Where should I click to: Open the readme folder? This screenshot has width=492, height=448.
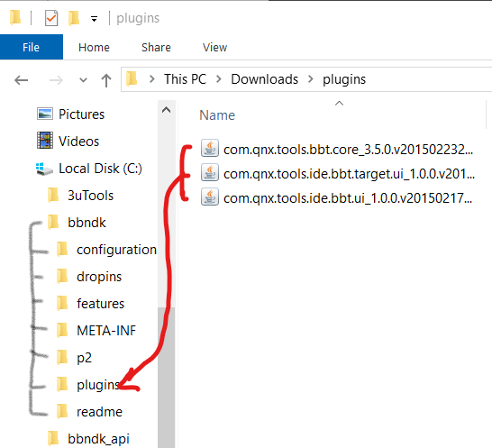coord(99,412)
